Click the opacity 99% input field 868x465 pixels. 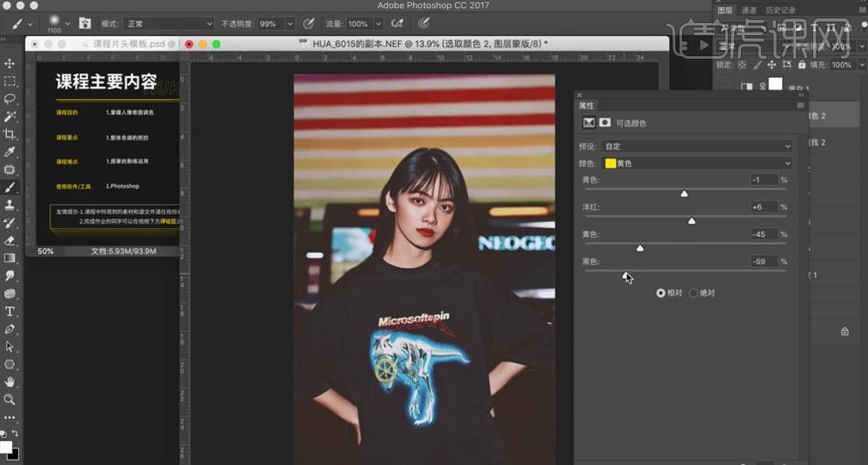click(x=271, y=24)
